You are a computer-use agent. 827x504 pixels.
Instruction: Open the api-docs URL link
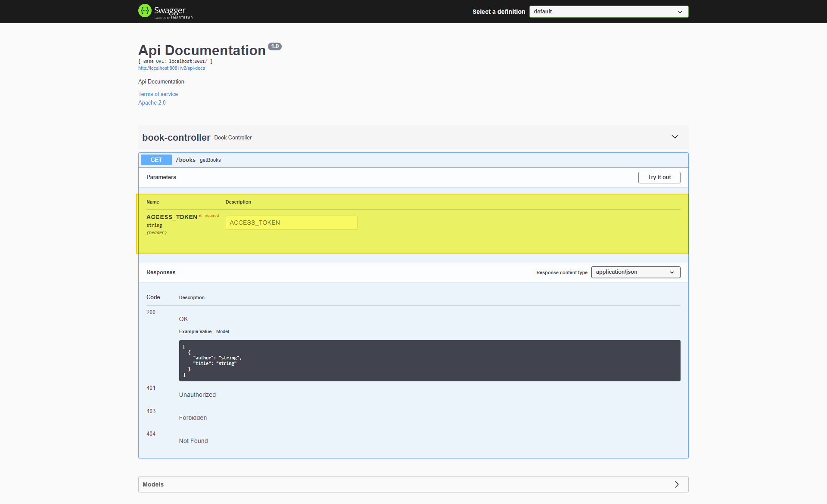pyautogui.click(x=171, y=68)
